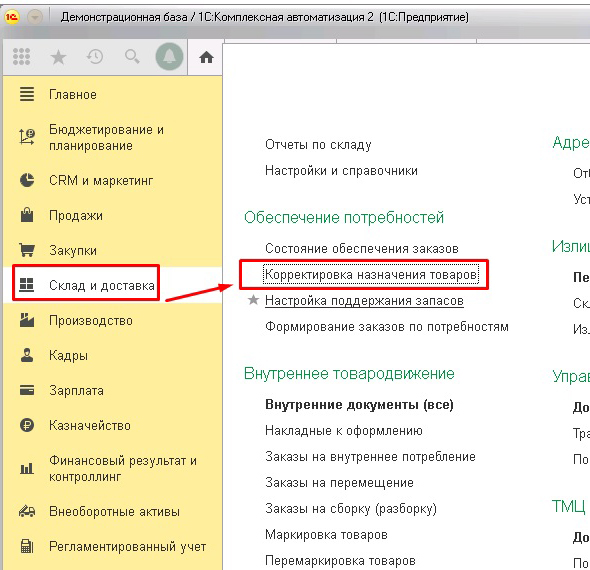Click Производство factory icon
The width and height of the screenshot is (590, 570).
coord(27,320)
